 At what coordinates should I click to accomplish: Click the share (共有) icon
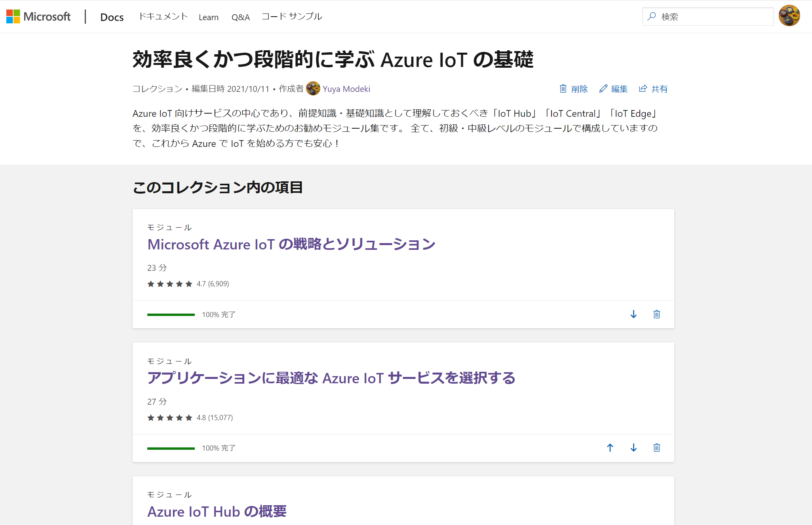click(643, 89)
